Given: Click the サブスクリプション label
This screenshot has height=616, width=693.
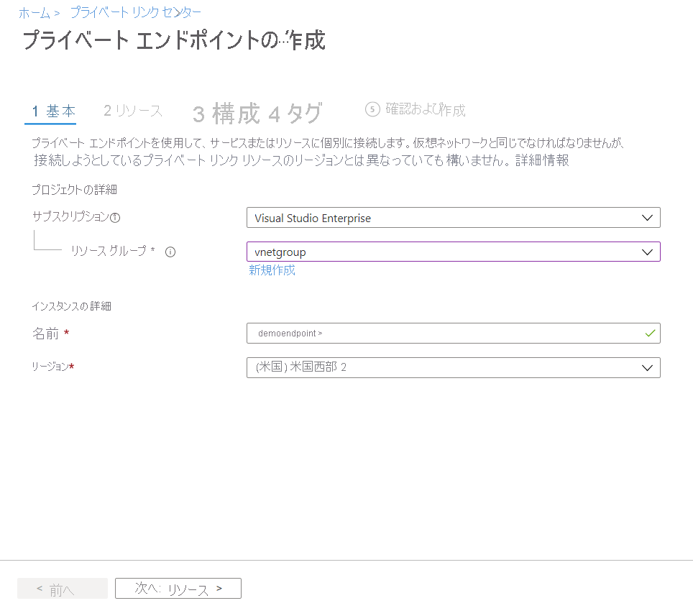Looking at the screenshot, I should (x=70, y=216).
